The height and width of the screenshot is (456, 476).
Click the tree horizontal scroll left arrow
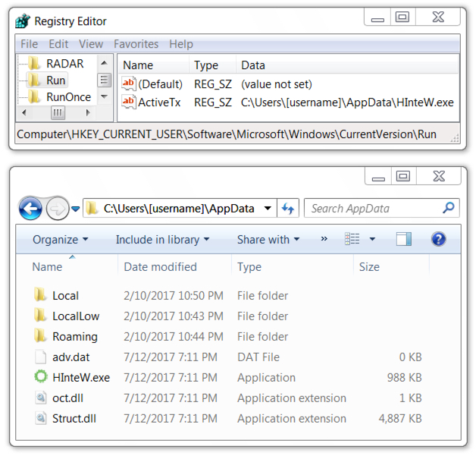click(24, 113)
